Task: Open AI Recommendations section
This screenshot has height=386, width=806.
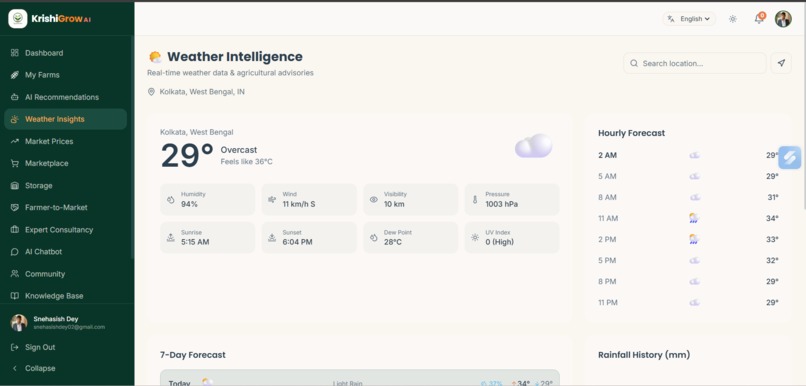Action: click(x=65, y=97)
